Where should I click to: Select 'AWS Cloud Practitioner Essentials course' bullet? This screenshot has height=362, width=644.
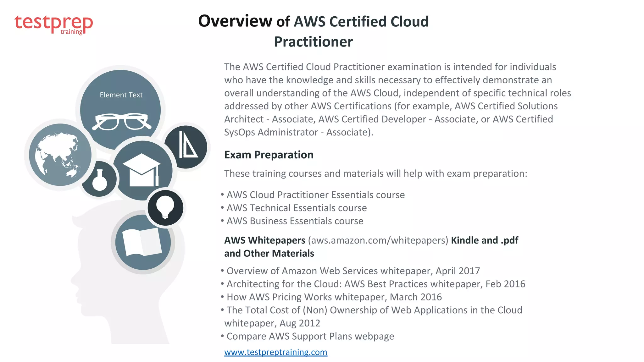(x=315, y=195)
